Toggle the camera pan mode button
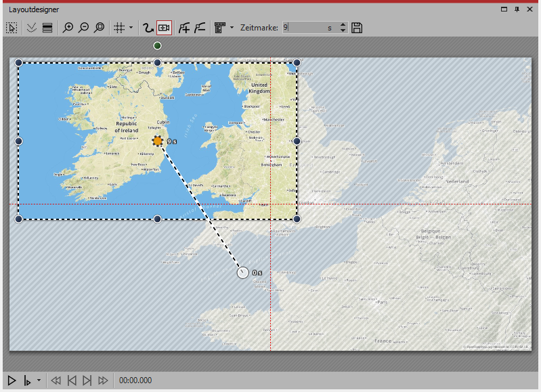The height and width of the screenshot is (392, 541). coord(164,28)
